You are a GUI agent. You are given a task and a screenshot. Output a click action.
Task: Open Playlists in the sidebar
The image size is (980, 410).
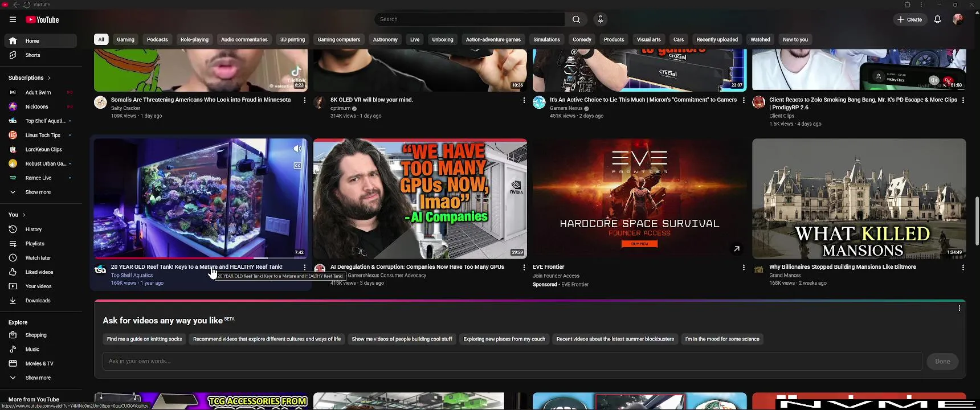pyautogui.click(x=40, y=244)
